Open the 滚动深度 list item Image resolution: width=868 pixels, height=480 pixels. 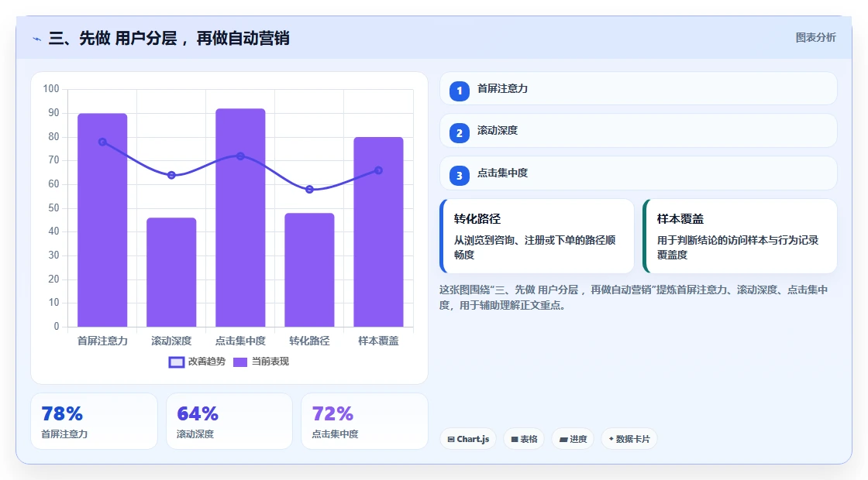tap(639, 131)
